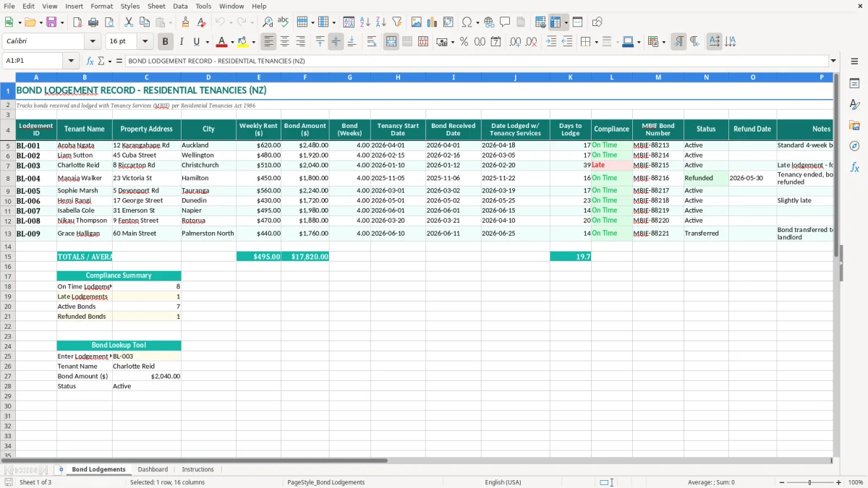Click Zoom In plus button
Image resolution: width=868 pixels, height=488 pixels.
(839, 482)
